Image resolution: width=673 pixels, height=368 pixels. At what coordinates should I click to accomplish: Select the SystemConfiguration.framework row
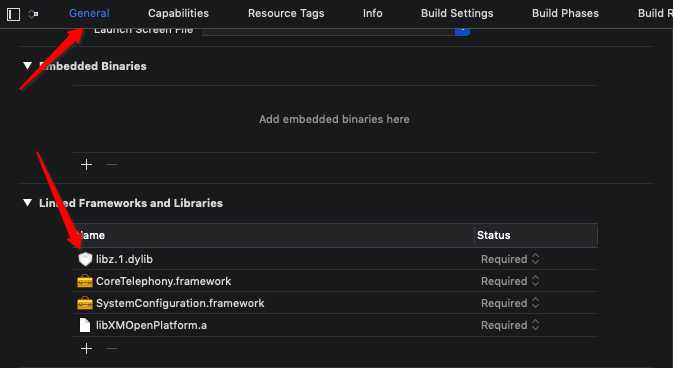[x=335, y=303]
